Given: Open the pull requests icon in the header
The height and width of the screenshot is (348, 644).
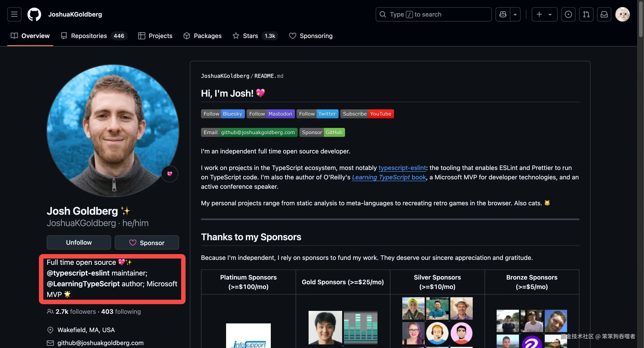Looking at the screenshot, I should [x=586, y=14].
